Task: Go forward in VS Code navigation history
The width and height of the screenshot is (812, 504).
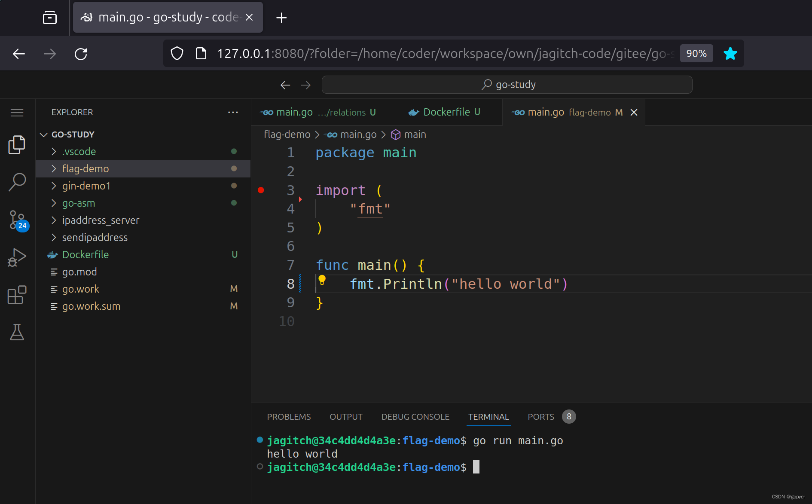Action: coord(305,85)
